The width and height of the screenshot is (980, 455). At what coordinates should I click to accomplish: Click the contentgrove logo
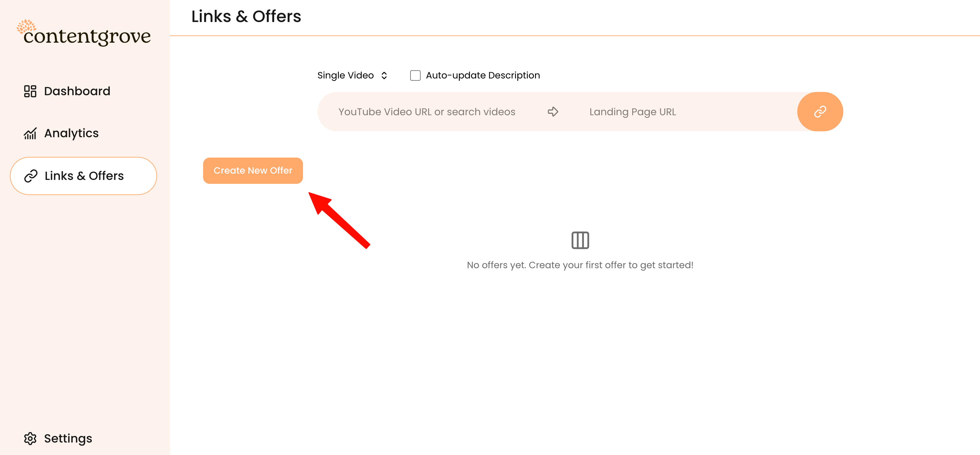pyautogui.click(x=84, y=33)
